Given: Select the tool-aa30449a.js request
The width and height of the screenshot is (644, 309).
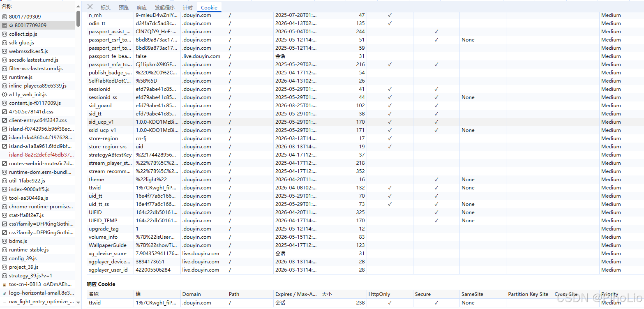Looking at the screenshot, I should (x=38, y=198).
